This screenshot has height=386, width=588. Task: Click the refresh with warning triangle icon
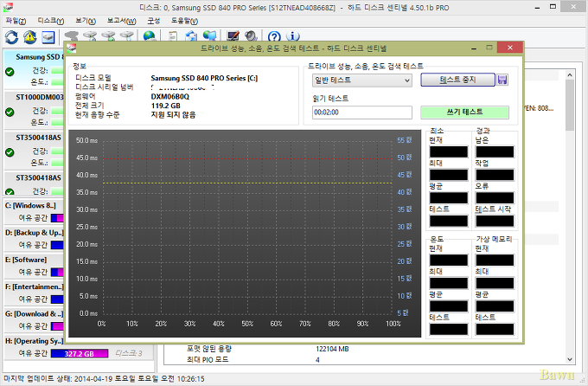[x=29, y=37]
